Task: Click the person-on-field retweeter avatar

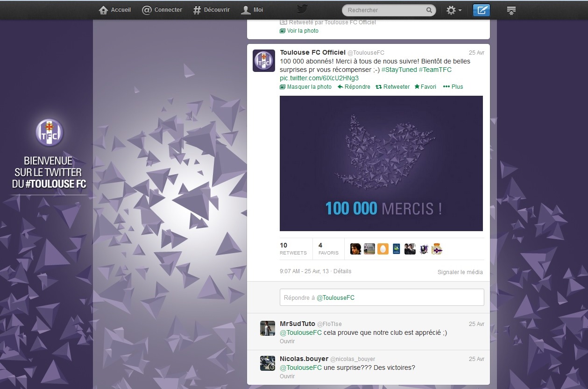Action: click(x=369, y=249)
